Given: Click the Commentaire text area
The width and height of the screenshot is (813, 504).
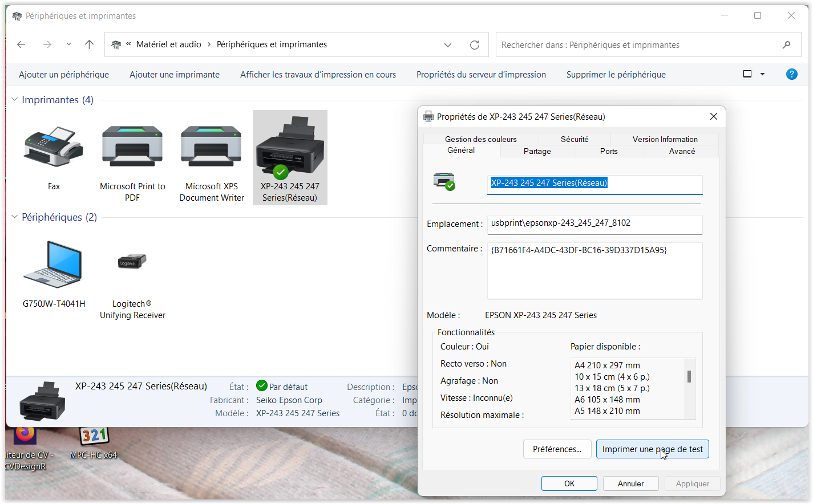Looking at the screenshot, I should click(594, 270).
